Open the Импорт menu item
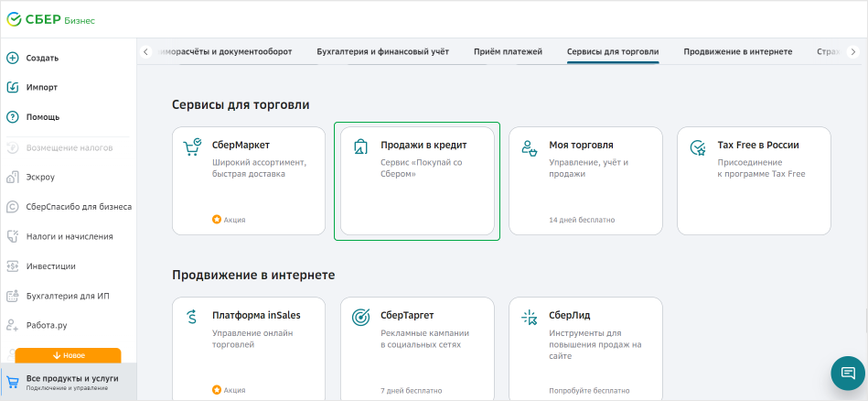 (x=41, y=88)
